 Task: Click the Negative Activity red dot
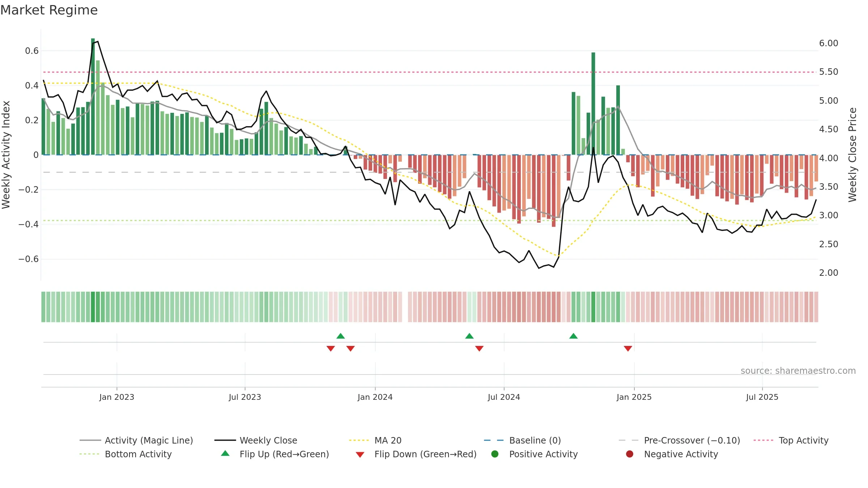630,454
